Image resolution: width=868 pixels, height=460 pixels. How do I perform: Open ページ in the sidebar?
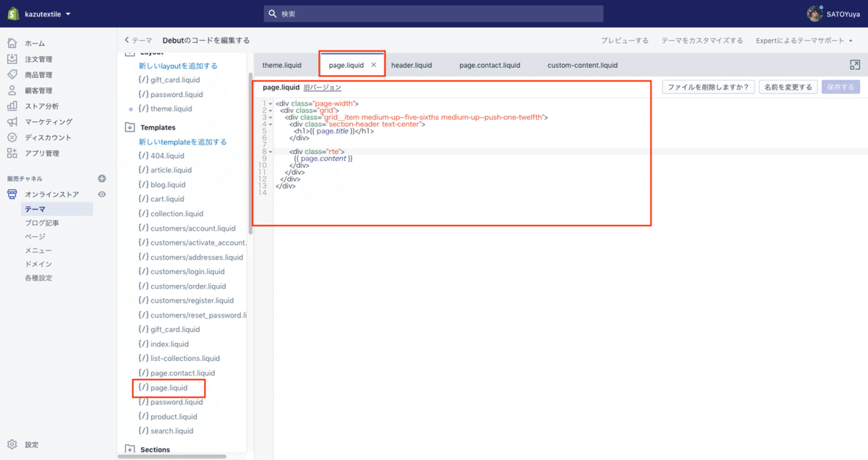tap(35, 237)
